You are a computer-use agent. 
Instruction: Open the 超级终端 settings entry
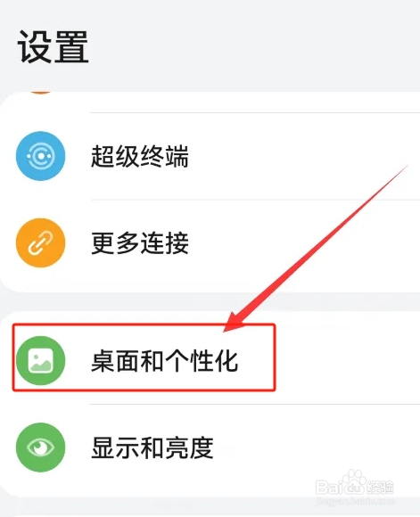click(210, 156)
